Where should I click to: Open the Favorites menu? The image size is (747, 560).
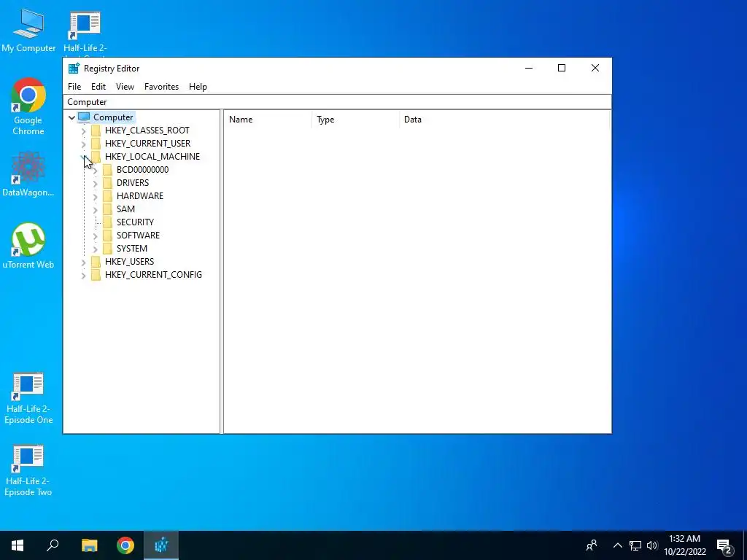coord(161,87)
